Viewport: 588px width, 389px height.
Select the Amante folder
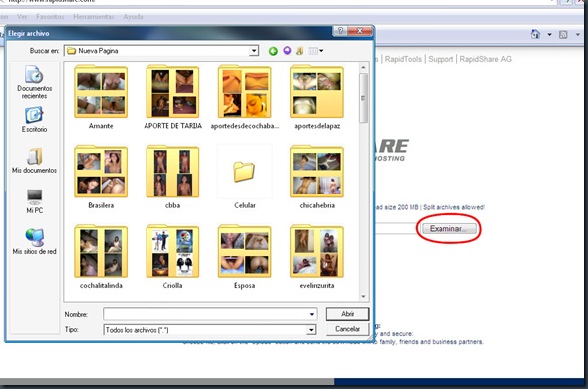tap(101, 98)
